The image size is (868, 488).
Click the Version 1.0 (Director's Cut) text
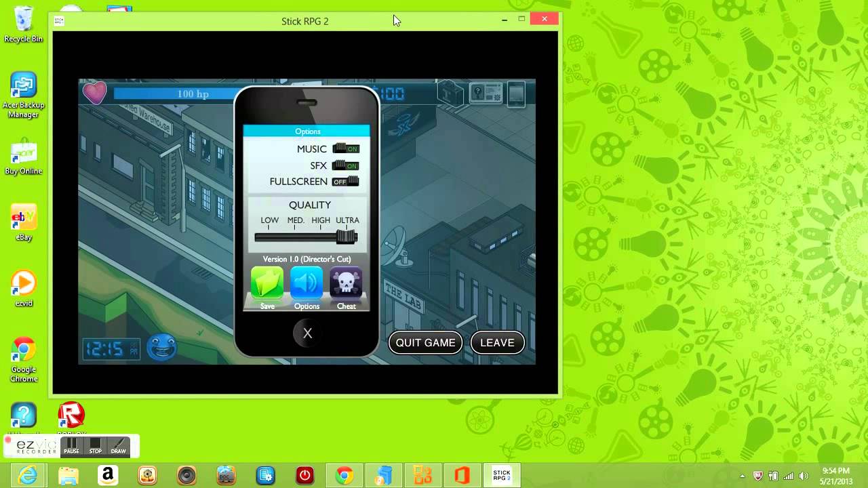coord(307,259)
